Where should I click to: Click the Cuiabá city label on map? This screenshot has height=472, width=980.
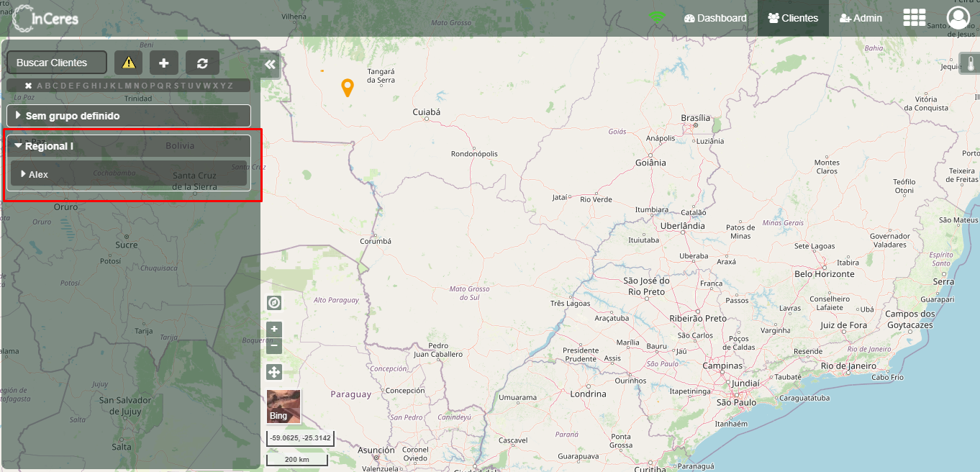coord(426,112)
